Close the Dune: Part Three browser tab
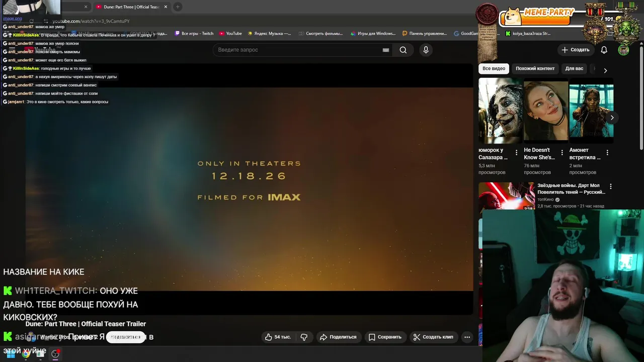 coord(166,7)
